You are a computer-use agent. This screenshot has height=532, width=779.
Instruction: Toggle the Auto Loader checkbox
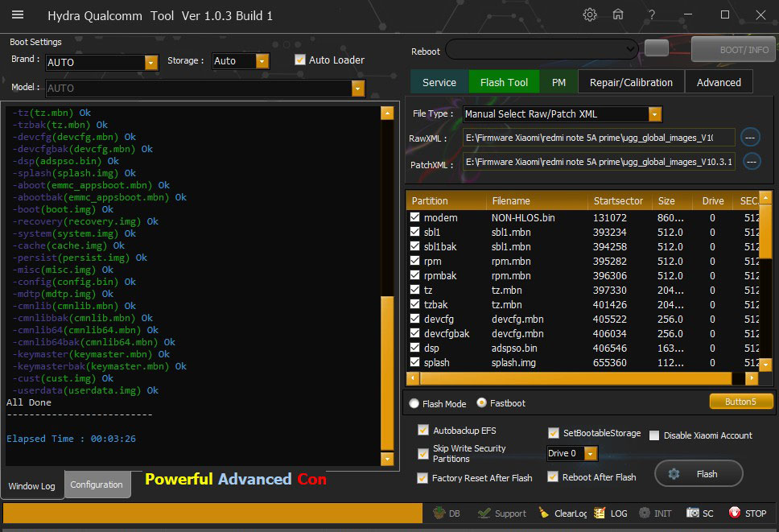300,60
